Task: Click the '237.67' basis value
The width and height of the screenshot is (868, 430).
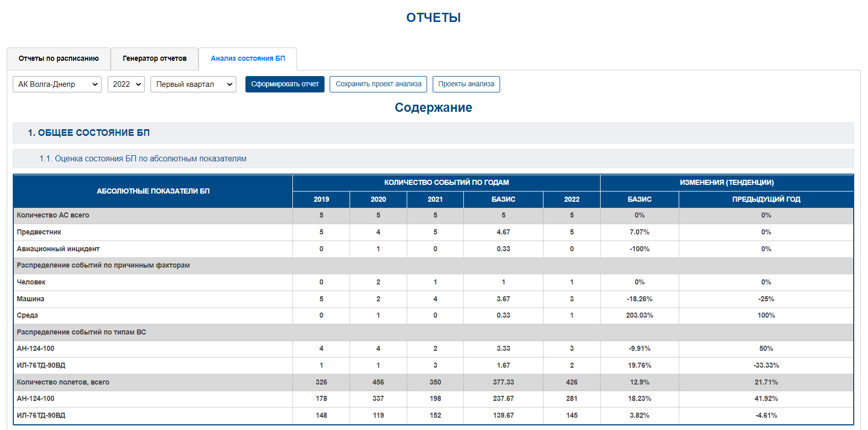Action: [x=503, y=398]
